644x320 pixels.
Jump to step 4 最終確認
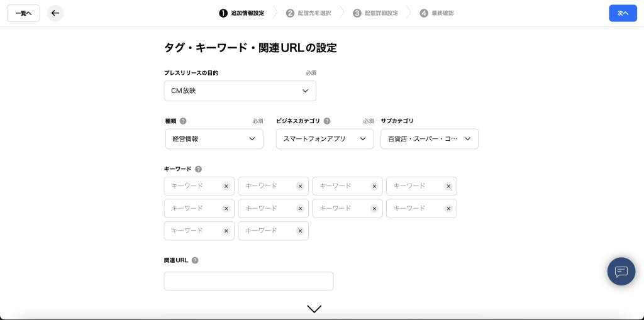[436, 13]
